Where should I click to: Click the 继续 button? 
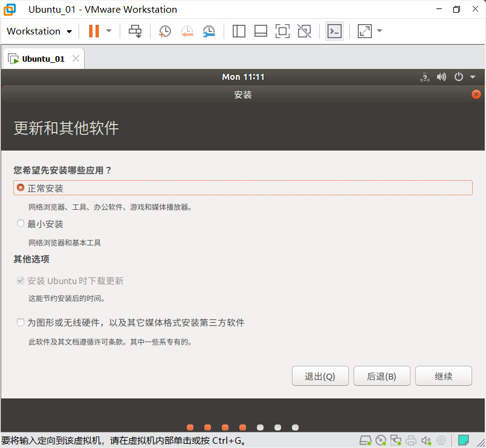pos(444,376)
